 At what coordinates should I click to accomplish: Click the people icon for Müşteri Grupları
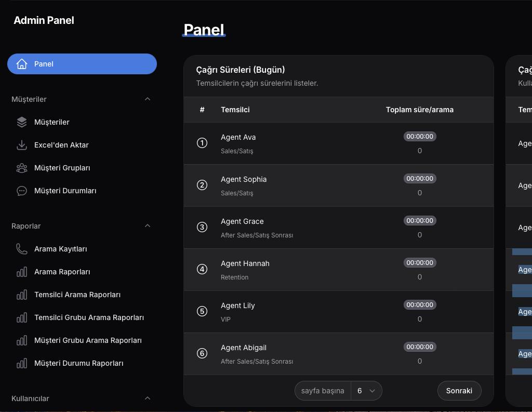22,168
